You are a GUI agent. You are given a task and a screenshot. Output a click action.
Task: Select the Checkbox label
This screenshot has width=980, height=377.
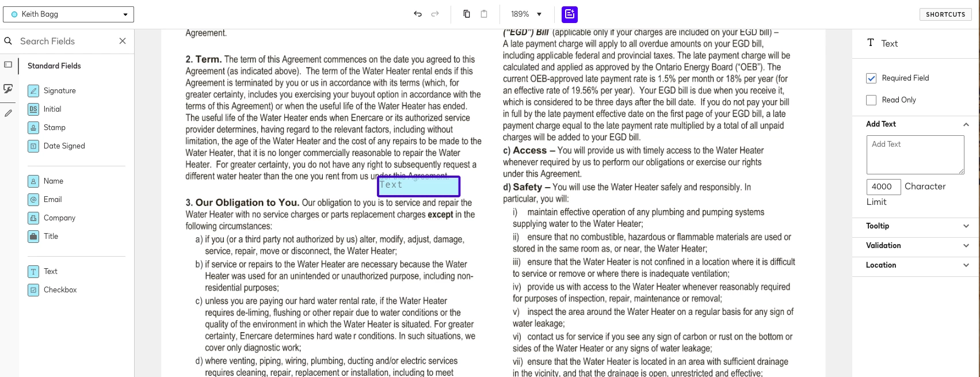pyautogui.click(x=60, y=290)
